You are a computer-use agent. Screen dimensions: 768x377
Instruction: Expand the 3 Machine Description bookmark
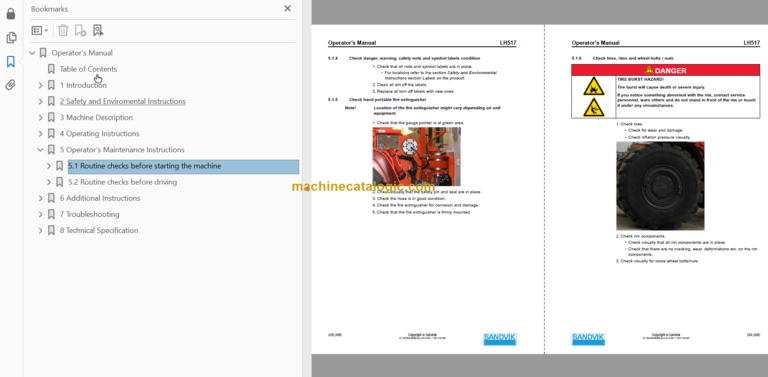41,118
